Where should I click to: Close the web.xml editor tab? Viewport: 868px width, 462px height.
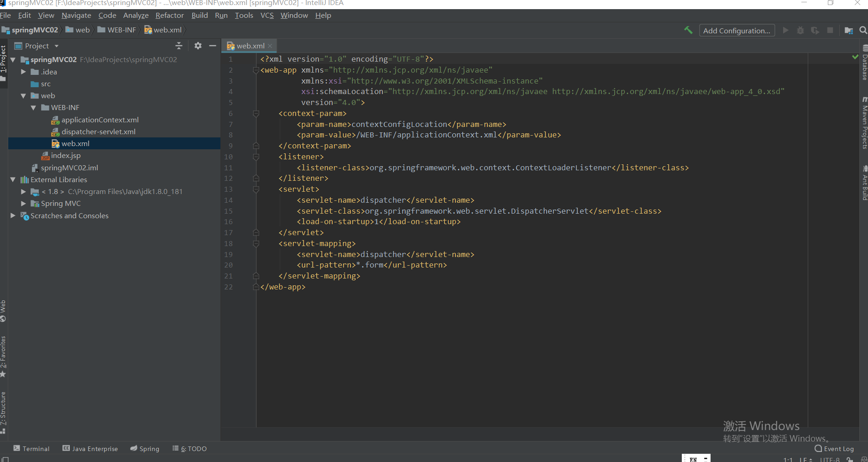(x=270, y=46)
